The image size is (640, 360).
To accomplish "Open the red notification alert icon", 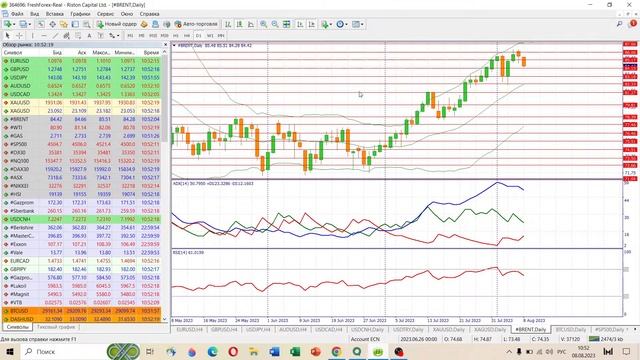I will 633,24.
